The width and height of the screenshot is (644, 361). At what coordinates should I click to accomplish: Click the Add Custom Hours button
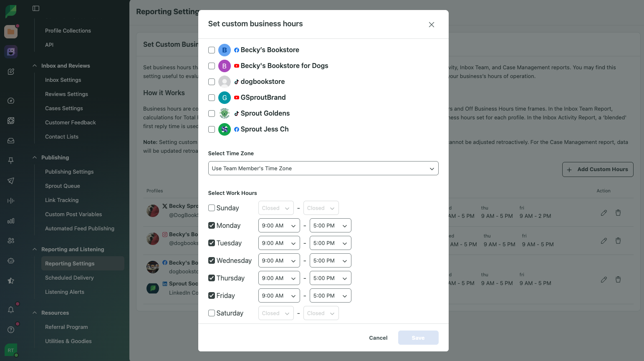(x=598, y=169)
